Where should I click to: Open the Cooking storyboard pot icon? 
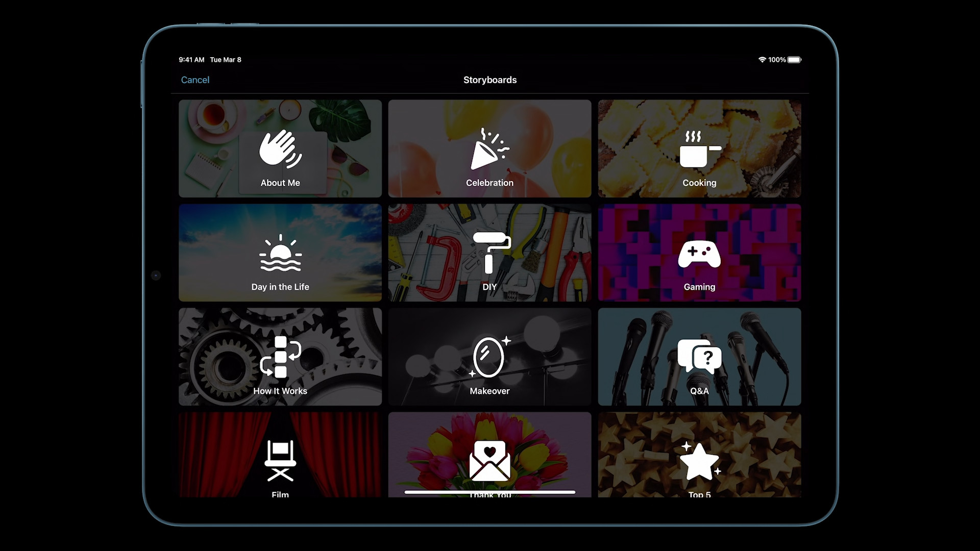click(699, 152)
